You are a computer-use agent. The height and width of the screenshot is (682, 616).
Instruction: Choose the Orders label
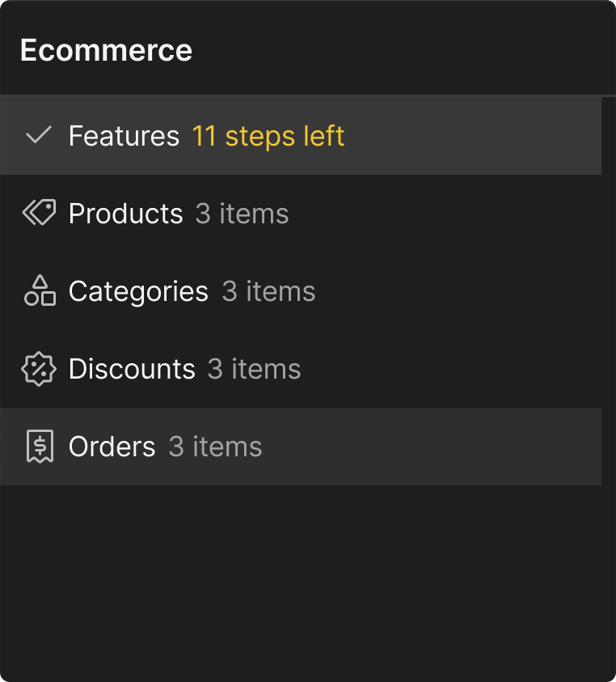coord(112,447)
